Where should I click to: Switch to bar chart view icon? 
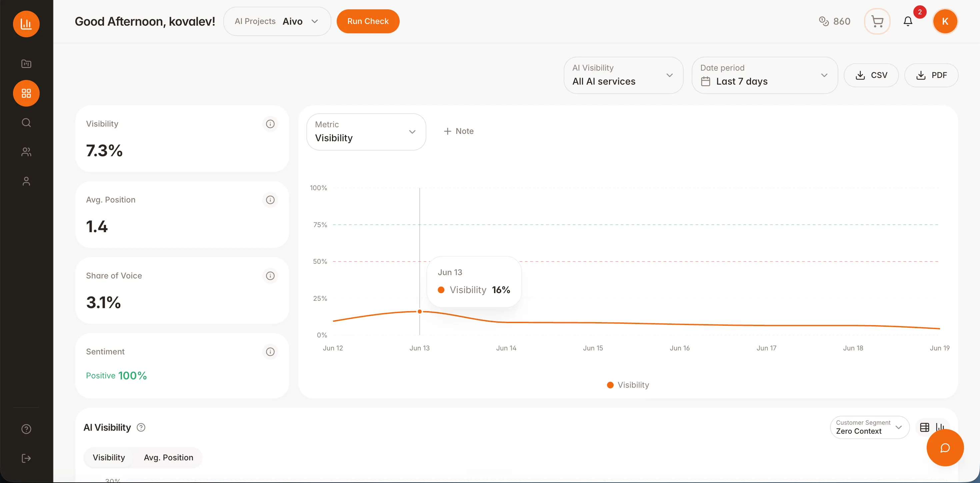(940, 427)
